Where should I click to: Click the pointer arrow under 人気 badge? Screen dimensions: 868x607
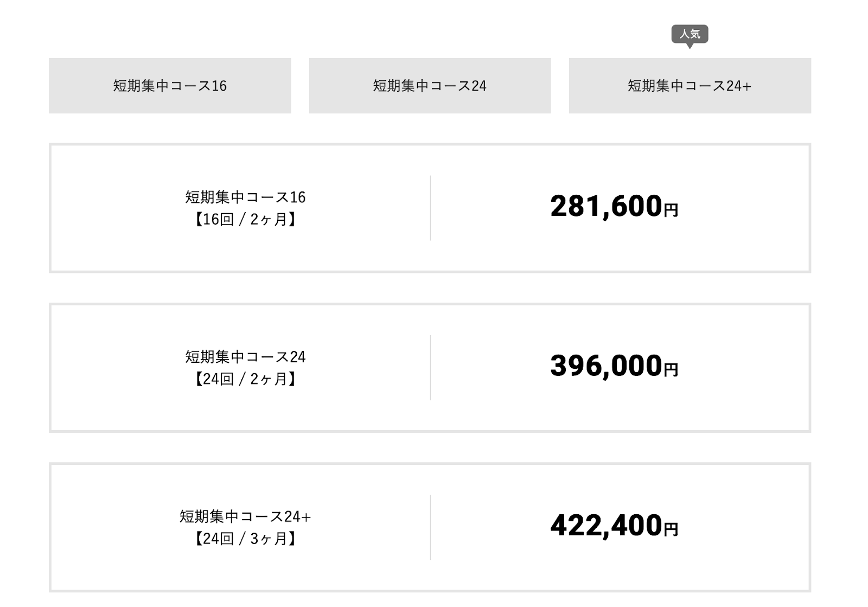pyautogui.click(x=690, y=46)
